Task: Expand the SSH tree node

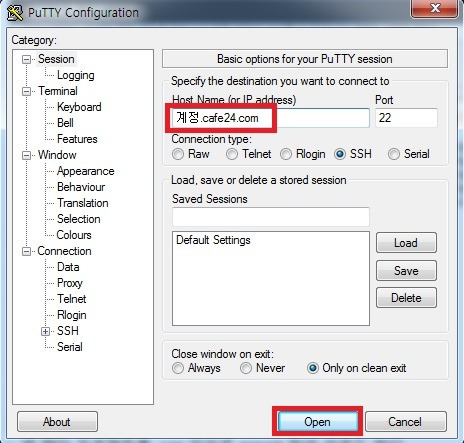Action: coord(45,331)
